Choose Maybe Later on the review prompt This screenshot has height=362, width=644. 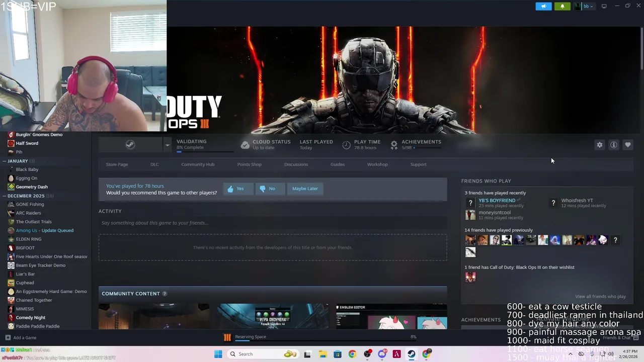tap(305, 189)
